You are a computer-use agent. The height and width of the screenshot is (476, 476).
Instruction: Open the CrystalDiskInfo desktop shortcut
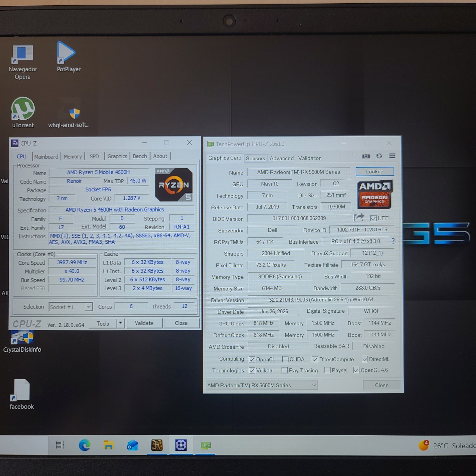(22, 342)
